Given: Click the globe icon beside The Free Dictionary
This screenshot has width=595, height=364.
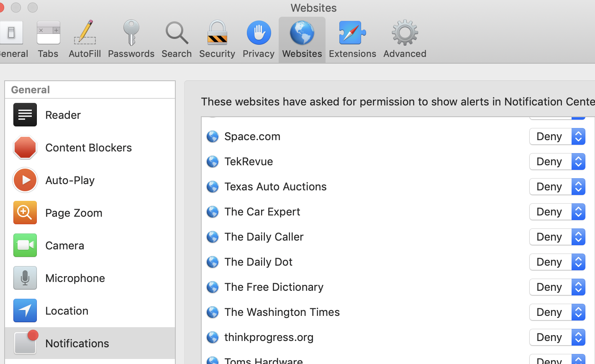Looking at the screenshot, I should click(x=213, y=287).
